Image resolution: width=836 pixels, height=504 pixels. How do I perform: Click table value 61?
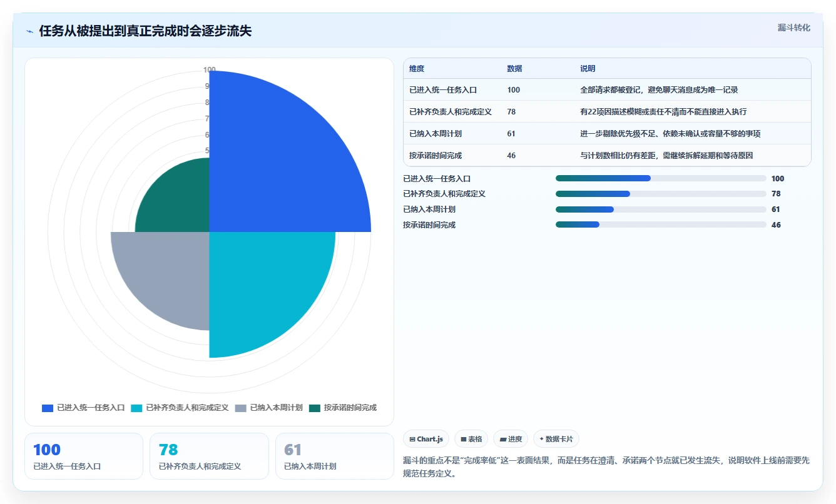coord(511,134)
